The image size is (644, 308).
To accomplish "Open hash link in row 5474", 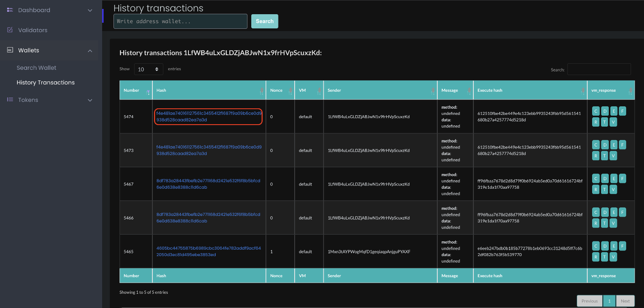I will point(209,116).
